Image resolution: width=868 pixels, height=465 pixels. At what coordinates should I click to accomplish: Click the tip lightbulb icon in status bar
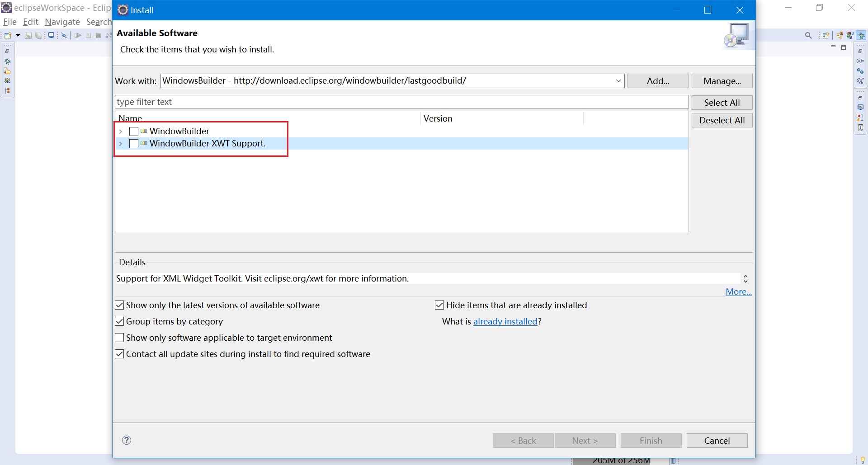[x=863, y=460]
